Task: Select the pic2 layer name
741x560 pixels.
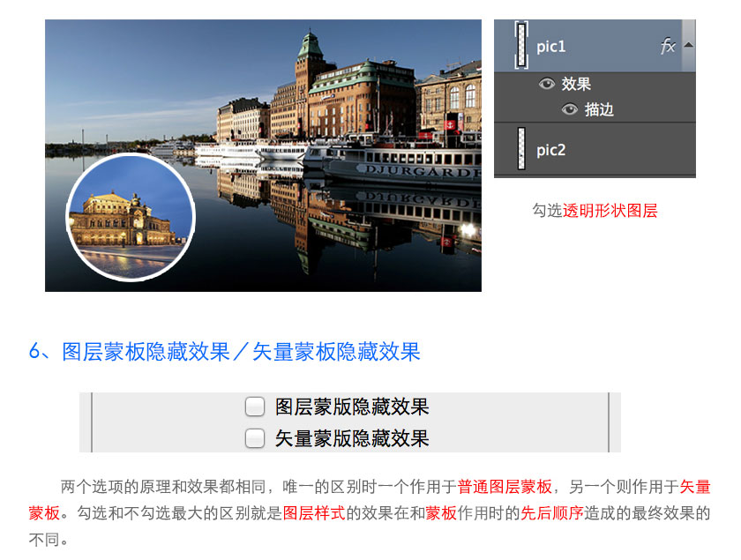Action: coord(551,150)
